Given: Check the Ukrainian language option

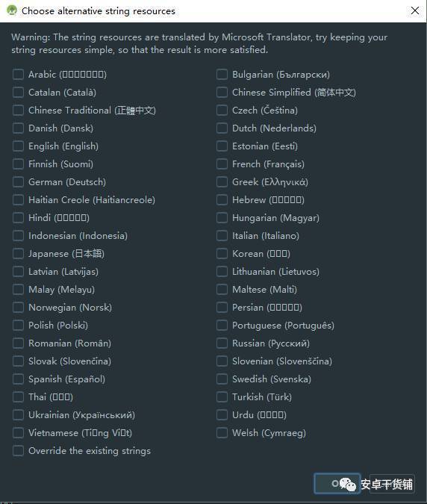Looking at the screenshot, I should click(x=18, y=415).
